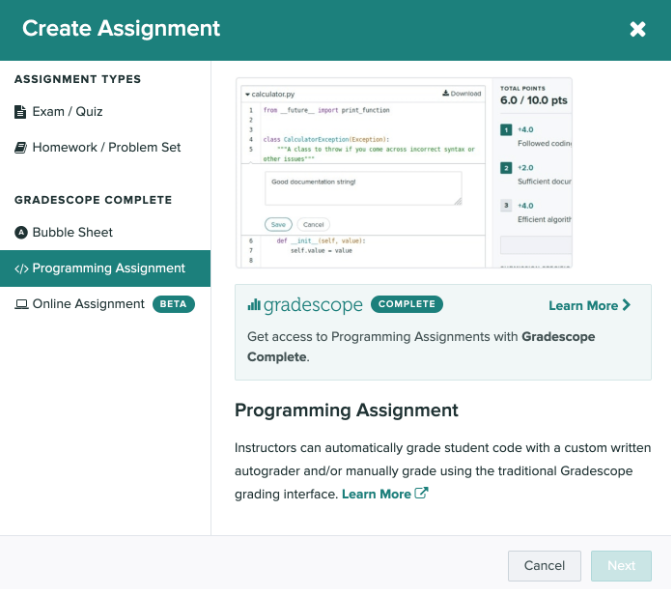Click the programming assignment preview image
671x589 pixels.
click(404, 173)
